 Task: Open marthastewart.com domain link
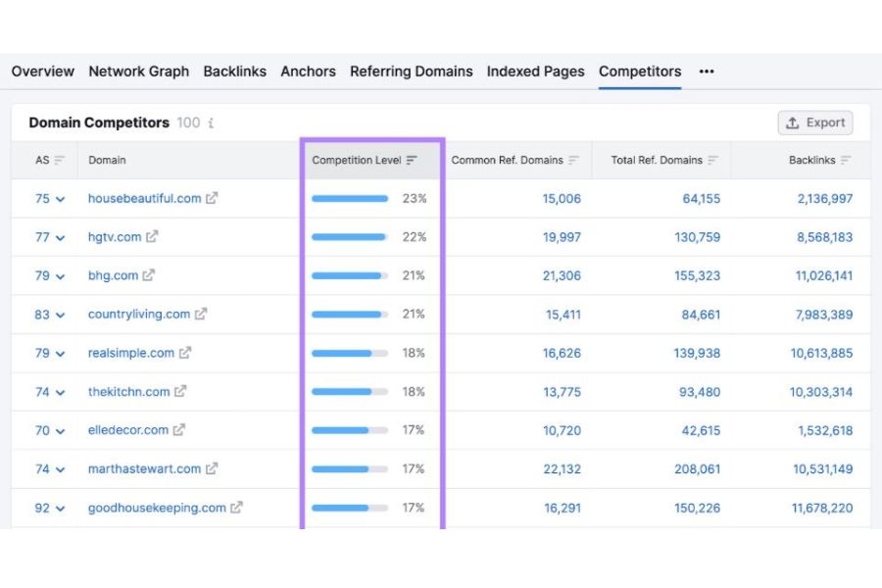point(144,468)
